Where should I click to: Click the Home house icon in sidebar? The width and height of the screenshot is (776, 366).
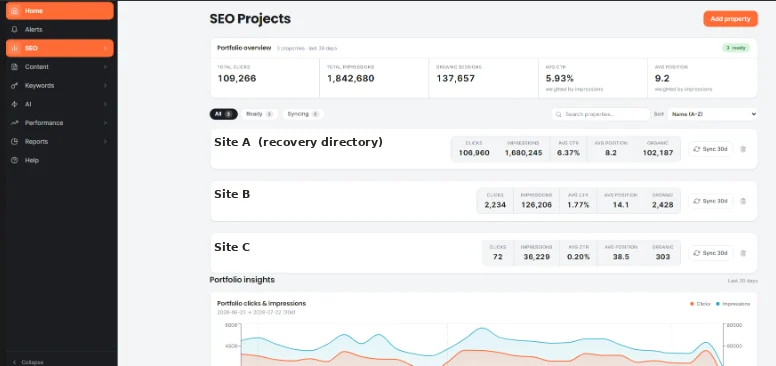click(x=14, y=11)
